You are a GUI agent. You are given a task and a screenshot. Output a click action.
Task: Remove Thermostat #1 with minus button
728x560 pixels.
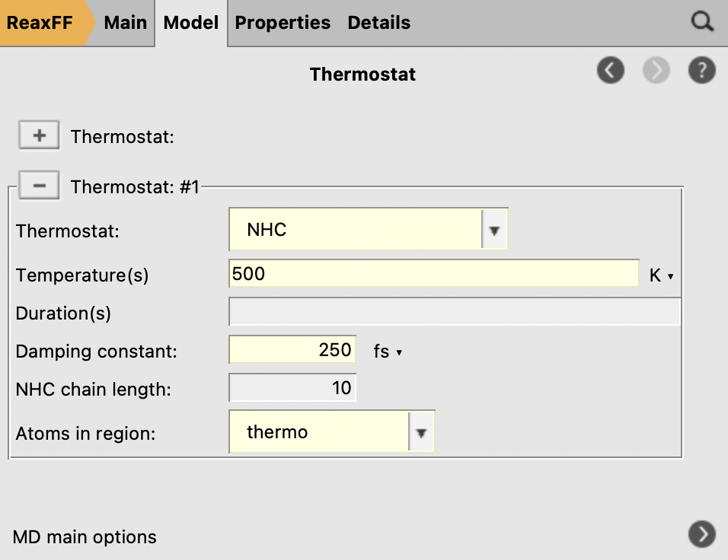tap(39, 185)
